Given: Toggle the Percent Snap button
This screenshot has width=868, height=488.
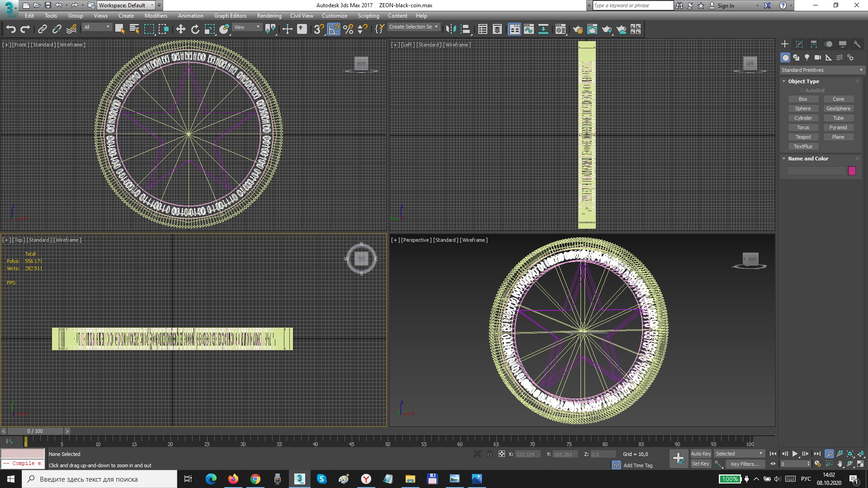Looking at the screenshot, I should coord(348,29).
